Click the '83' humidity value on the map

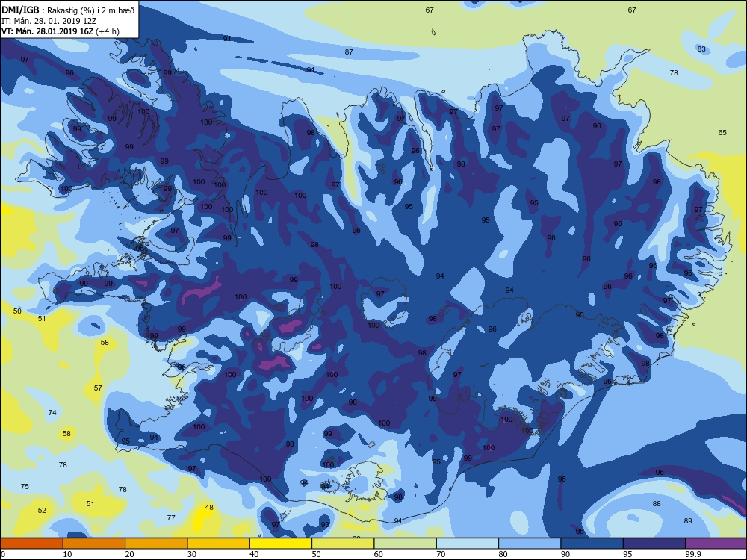(x=701, y=49)
